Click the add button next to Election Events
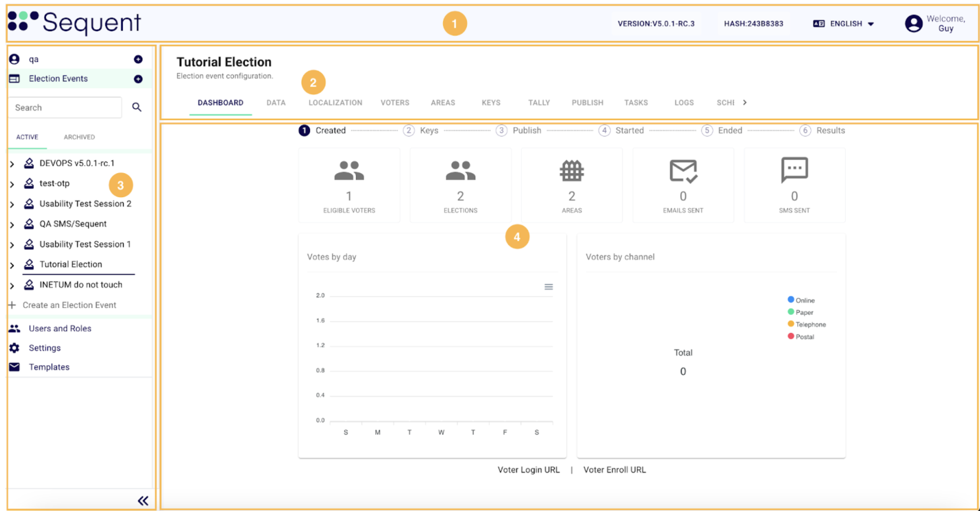The height and width of the screenshot is (511, 980). coord(139,78)
